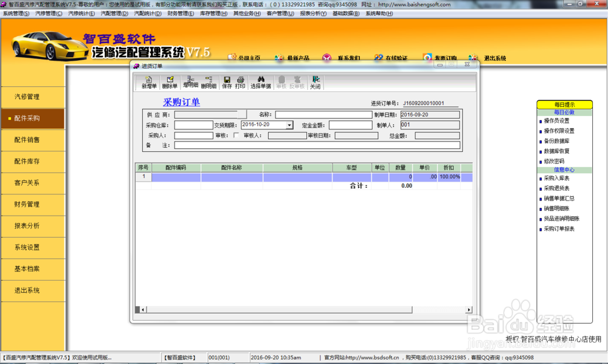
Task: Click the 删除单 (delete order) toolbar icon
Action: [x=170, y=83]
